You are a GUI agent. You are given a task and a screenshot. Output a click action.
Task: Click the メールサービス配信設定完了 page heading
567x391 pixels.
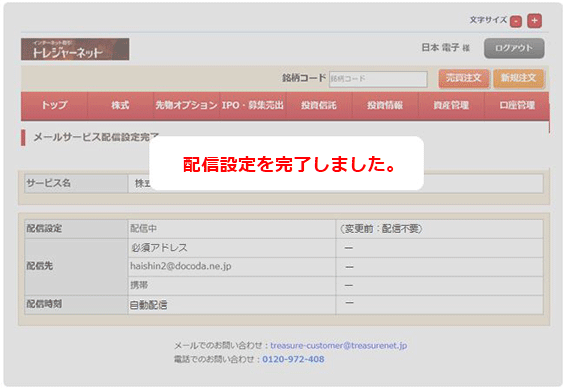click(97, 137)
